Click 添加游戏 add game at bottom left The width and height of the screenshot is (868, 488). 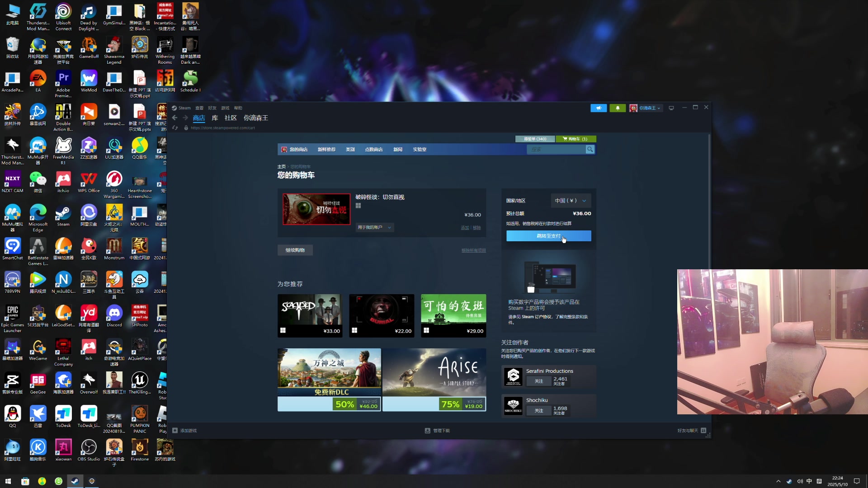[x=184, y=431]
